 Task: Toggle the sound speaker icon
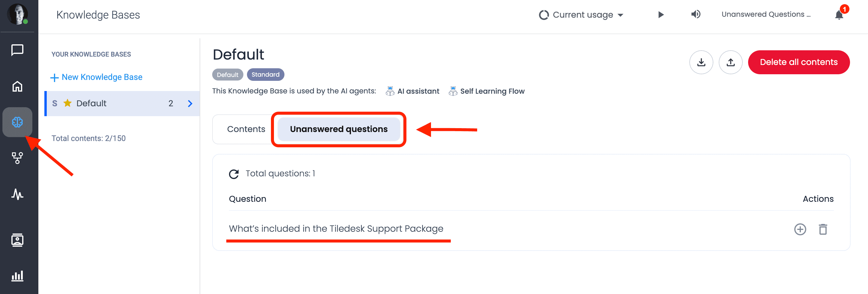coord(695,14)
